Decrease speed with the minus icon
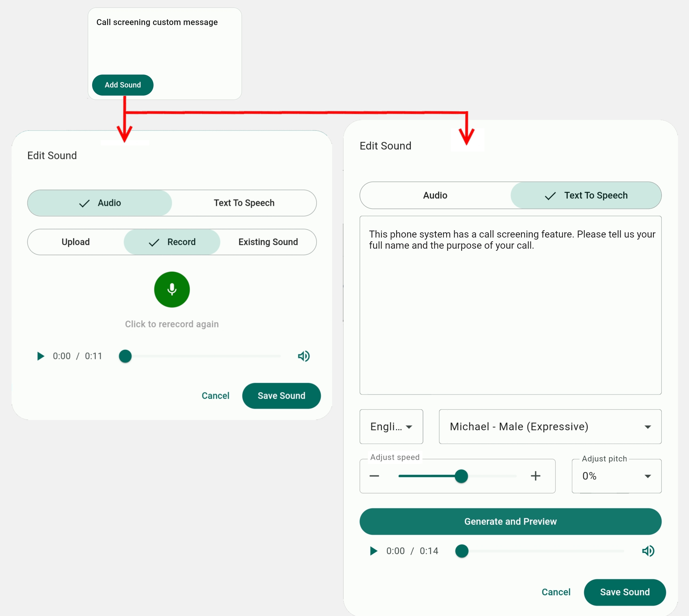689x616 pixels. point(374,476)
